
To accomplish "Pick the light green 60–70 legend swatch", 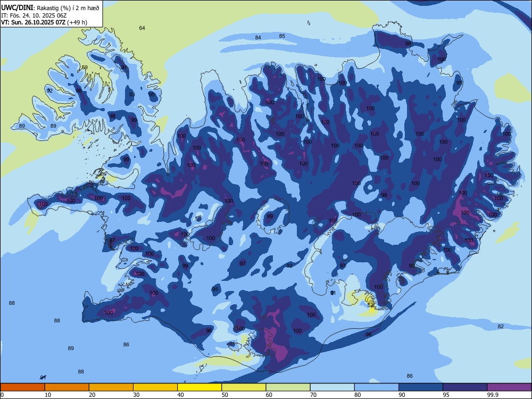I will click(288, 387).
